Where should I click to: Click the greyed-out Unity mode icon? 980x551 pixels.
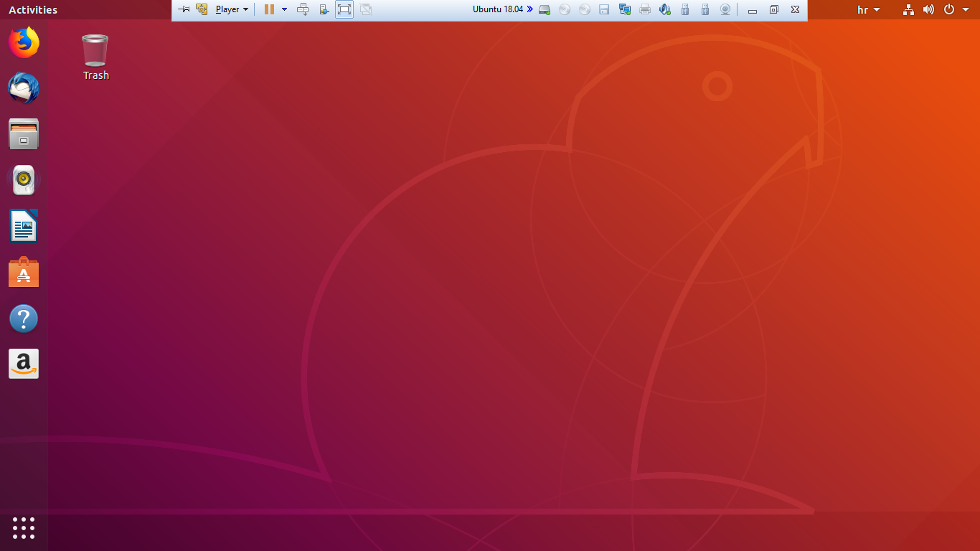coord(366,9)
